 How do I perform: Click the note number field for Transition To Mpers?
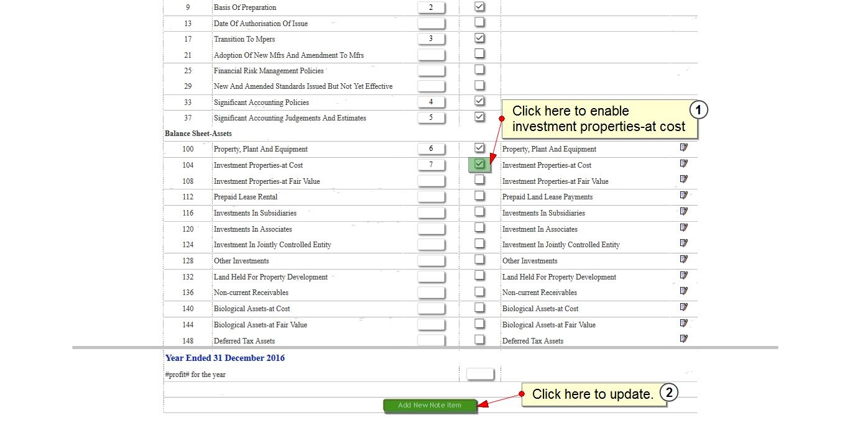pos(431,39)
